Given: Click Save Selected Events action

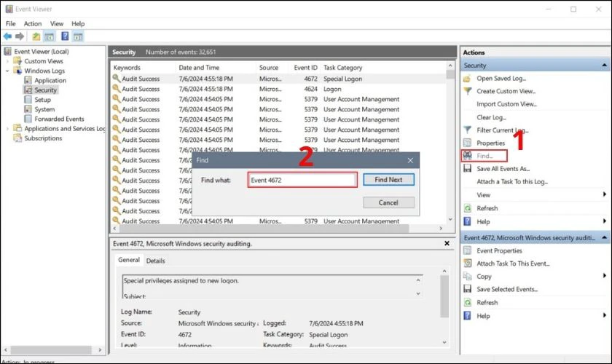Looking at the screenshot, I should 509,290.
